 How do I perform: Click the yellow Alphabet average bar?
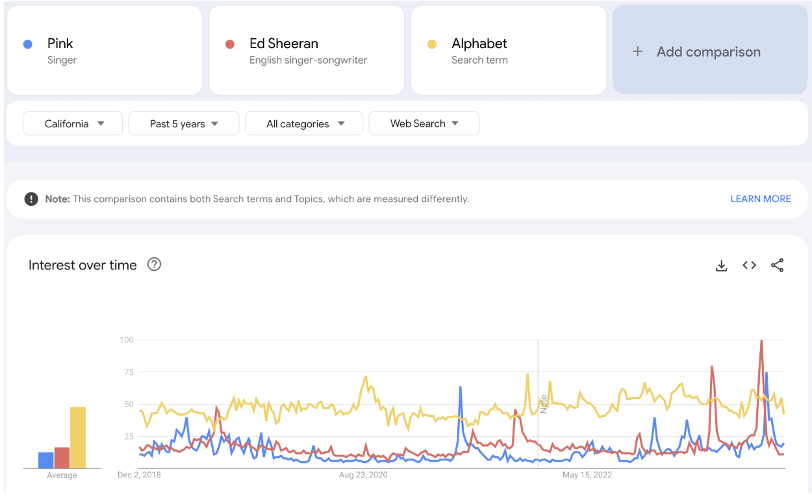78,438
